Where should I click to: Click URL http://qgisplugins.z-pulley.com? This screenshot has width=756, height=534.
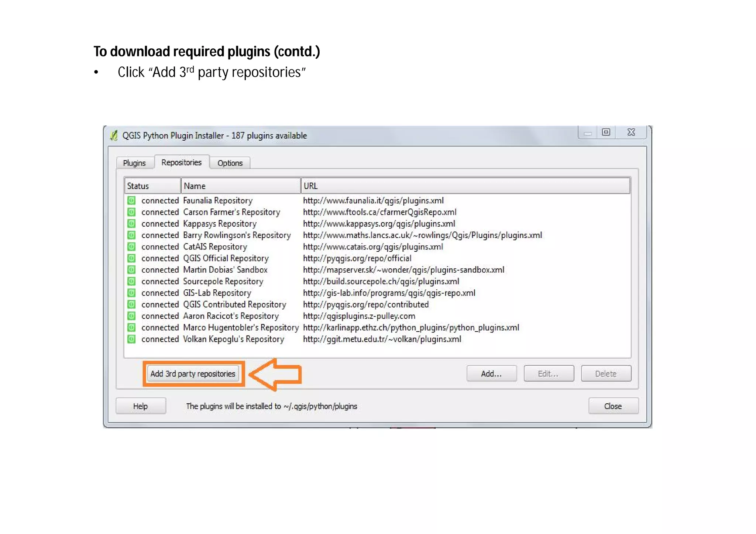[x=359, y=316]
